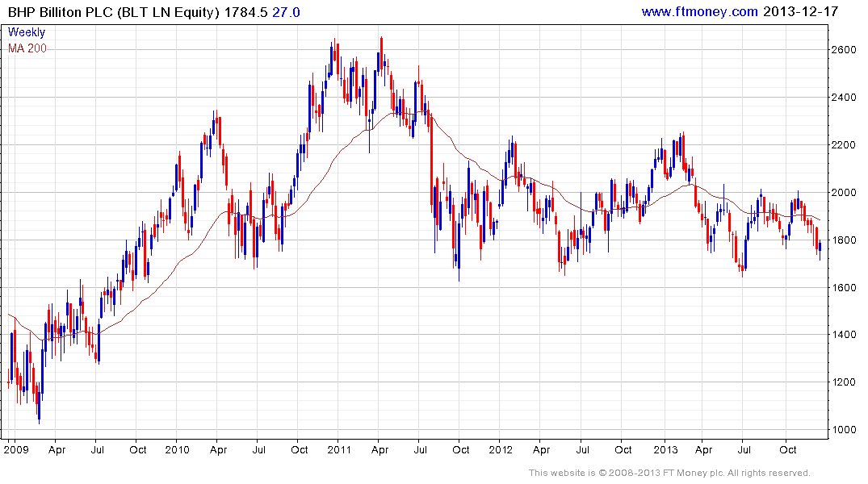Select the 'Weekly' label
The image size is (868, 484).
(x=27, y=32)
